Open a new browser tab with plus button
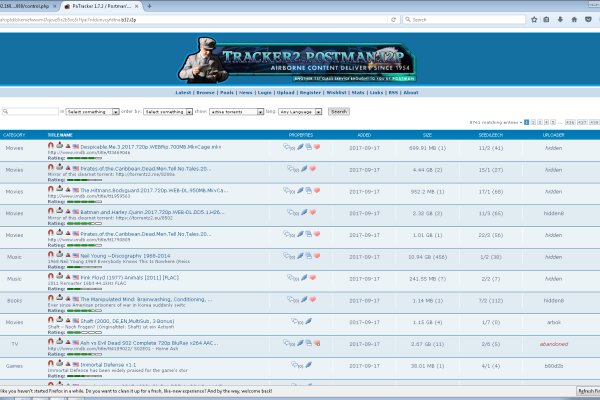This screenshot has height=400, width=600. (149, 6)
